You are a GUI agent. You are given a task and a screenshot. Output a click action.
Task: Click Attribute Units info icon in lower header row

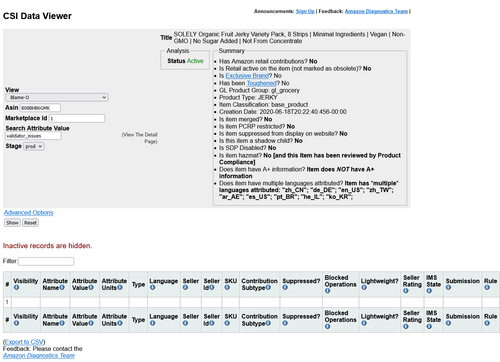point(120,323)
